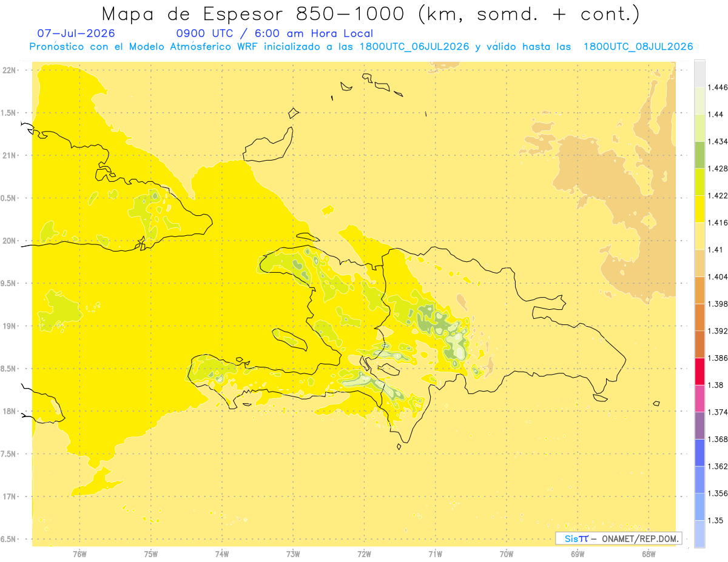Click the purple legend band between 1.368 and 1.374
Image resolution: width=728 pixels, height=562 pixels.
tap(699, 426)
